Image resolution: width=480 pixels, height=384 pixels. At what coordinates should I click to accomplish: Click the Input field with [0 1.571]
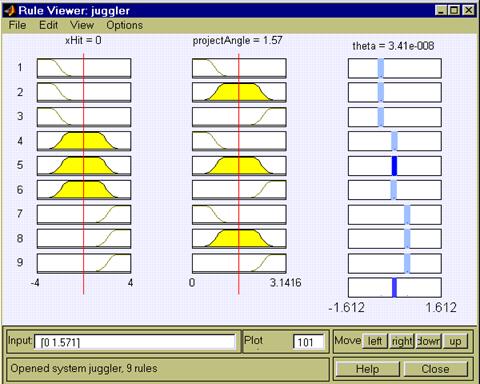[x=135, y=342]
